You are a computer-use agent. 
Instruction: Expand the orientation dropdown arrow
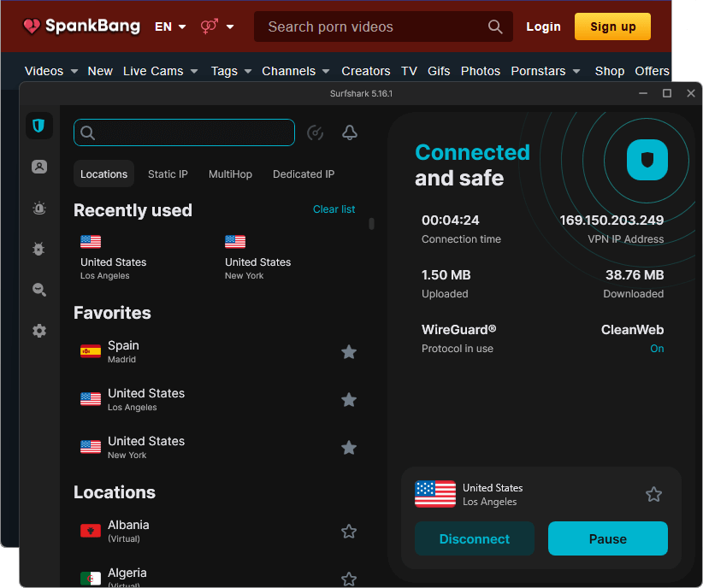pos(230,26)
